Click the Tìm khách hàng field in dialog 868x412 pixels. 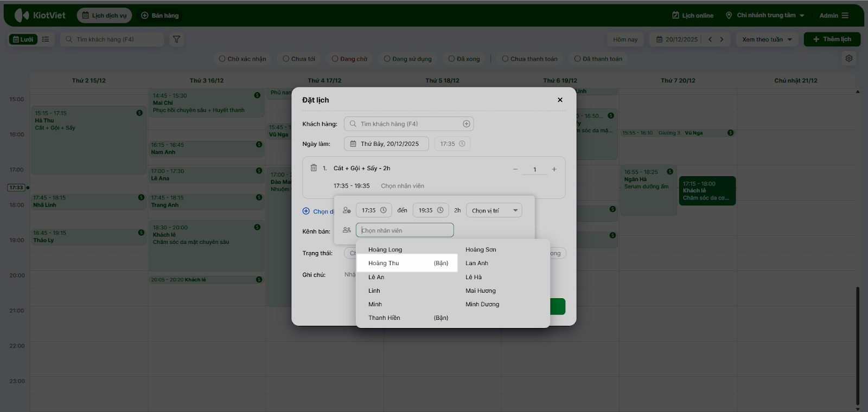point(407,124)
